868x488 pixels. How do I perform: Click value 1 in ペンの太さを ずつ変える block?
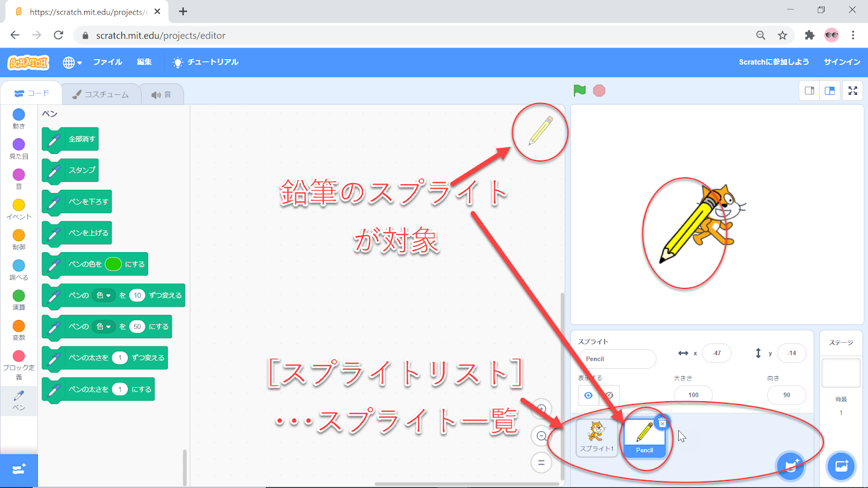(120, 358)
